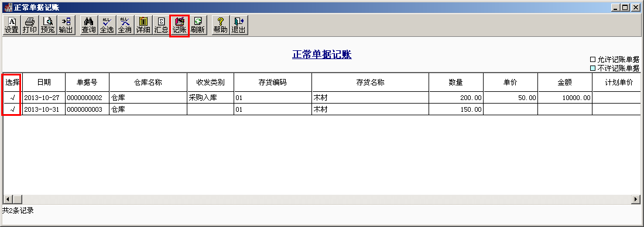The image size is (644, 227).
Task: Click 木材 in the 2013-10-27 row
Action: (x=371, y=98)
